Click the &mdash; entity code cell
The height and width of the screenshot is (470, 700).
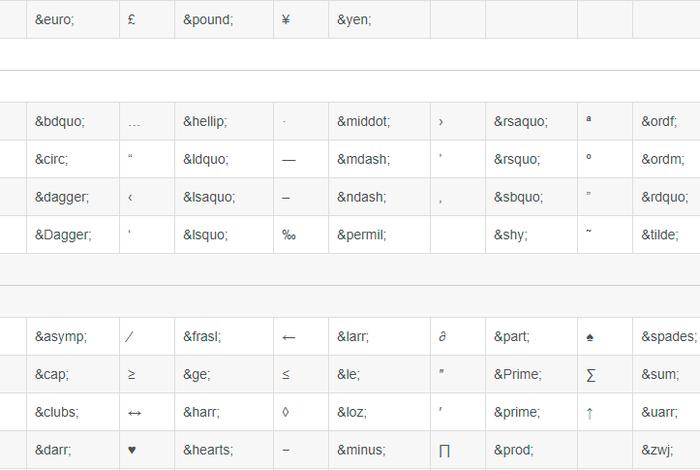(363, 159)
